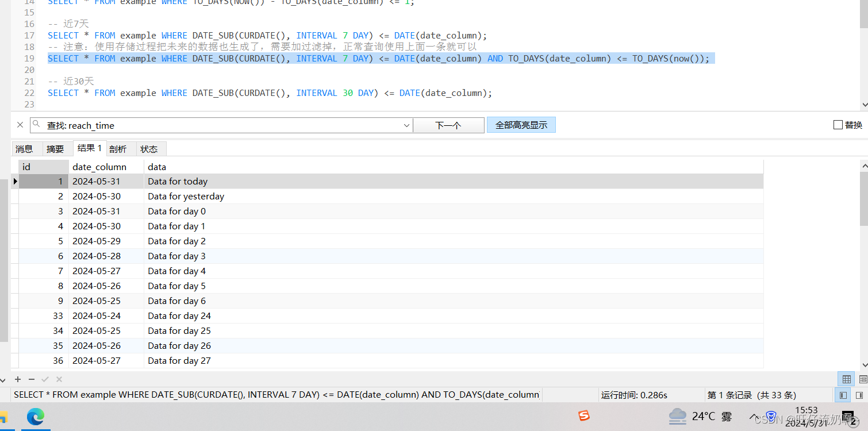Select the 'Data for yesterday' cell
Screen dimensions: 868x431
coord(454,197)
